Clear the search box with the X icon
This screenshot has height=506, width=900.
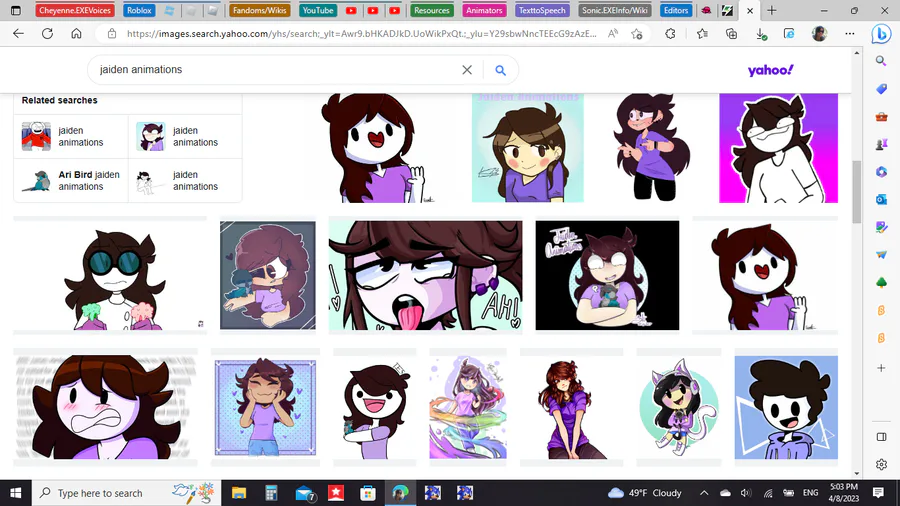pyautogui.click(x=467, y=70)
